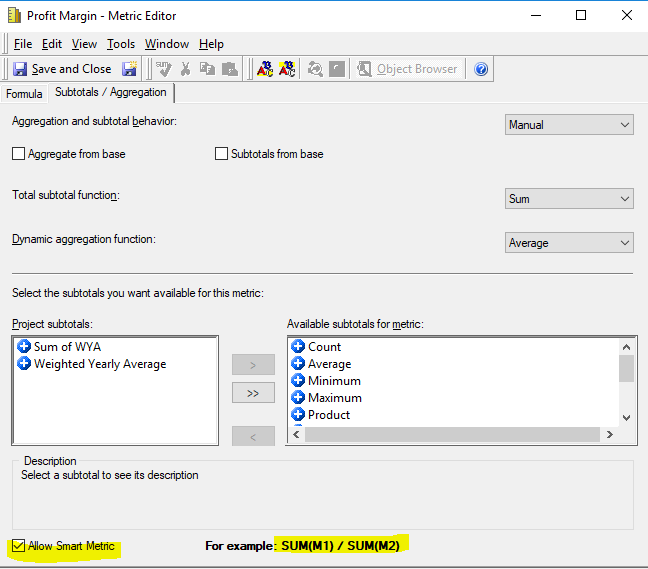Open the Edit menu
The width and height of the screenshot is (648, 569).
[x=52, y=44]
